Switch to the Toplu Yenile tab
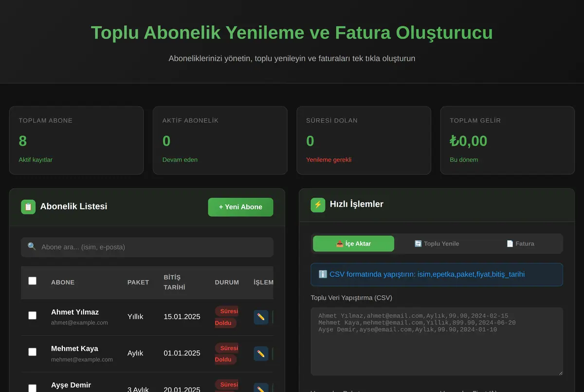This screenshot has width=584, height=392. [x=437, y=244]
